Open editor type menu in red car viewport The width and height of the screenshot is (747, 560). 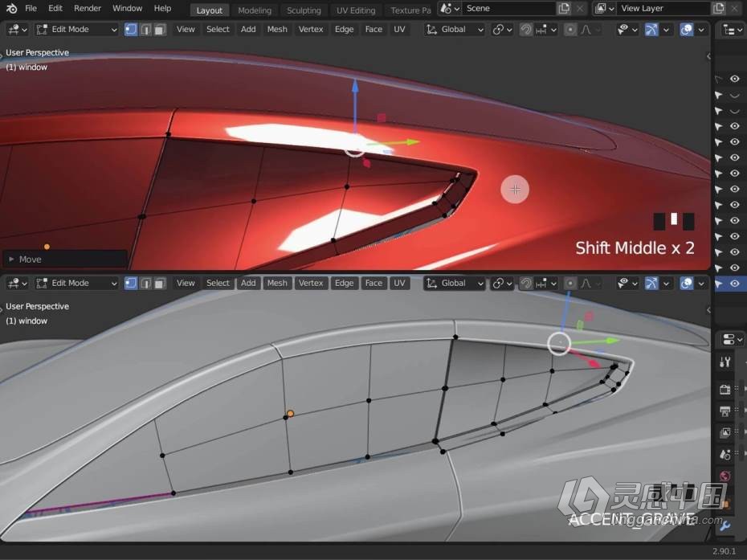pos(17,30)
